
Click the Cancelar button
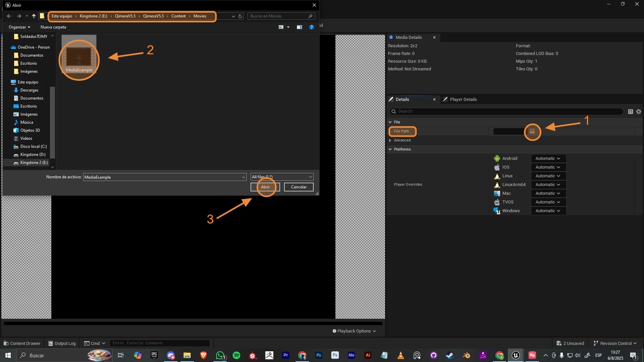tap(299, 187)
